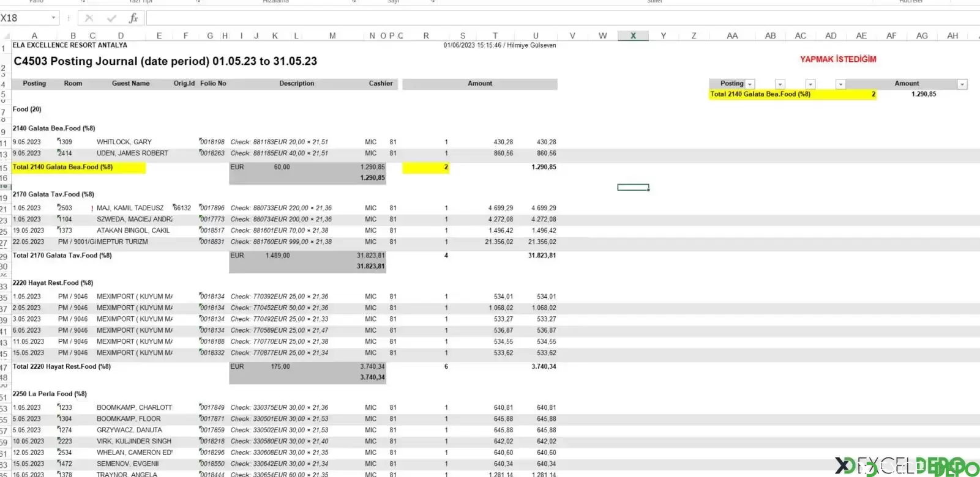Image resolution: width=980 pixels, height=477 pixels.
Task: Select the Total 2220 Hayat Rest.Food (%8) cell
Action: (x=62, y=367)
